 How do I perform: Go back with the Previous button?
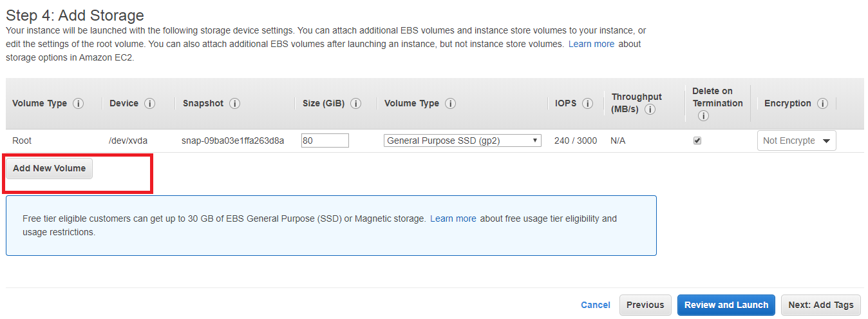click(645, 305)
